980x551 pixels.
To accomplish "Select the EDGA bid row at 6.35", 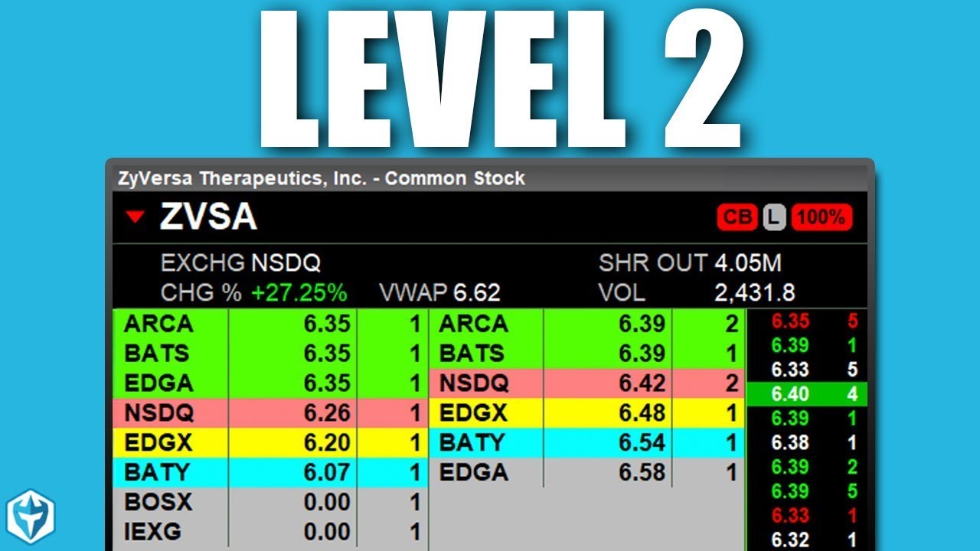I will [x=270, y=383].
